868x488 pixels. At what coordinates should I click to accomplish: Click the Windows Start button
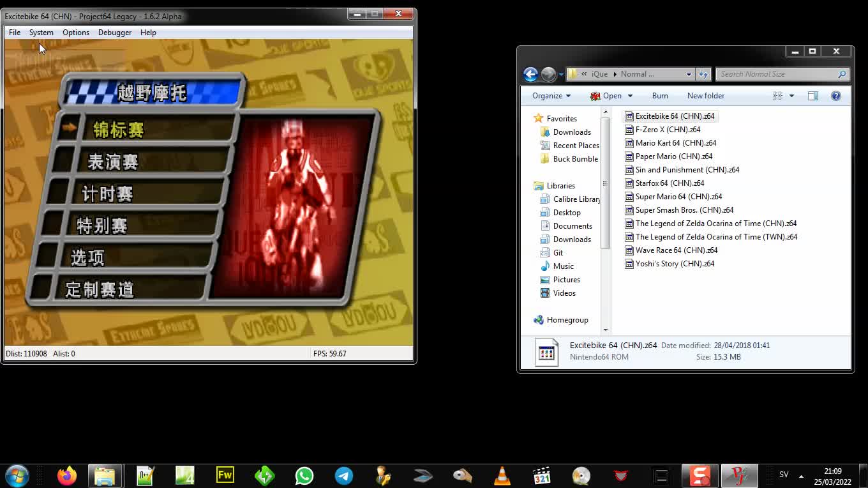click(x=17, y=476)
